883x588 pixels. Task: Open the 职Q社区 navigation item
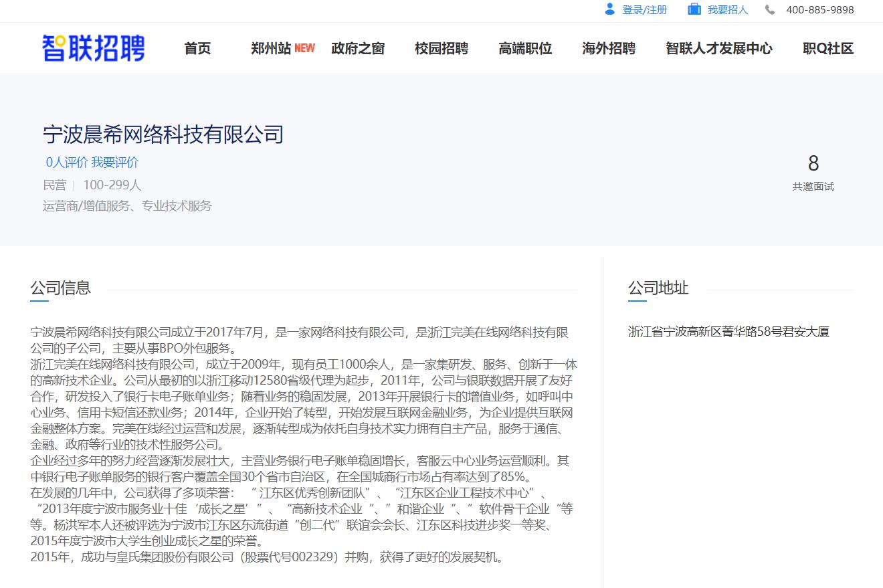[x=828, y=48]
